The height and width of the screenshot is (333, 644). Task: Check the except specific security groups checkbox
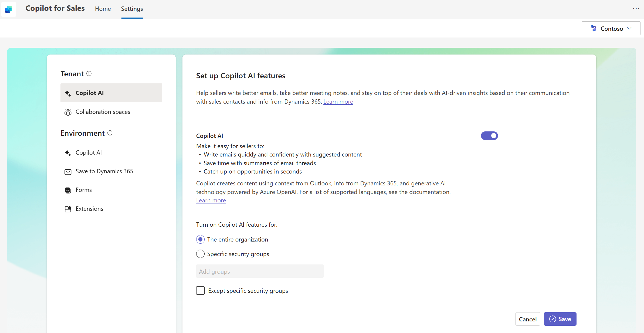pos(200,291)
